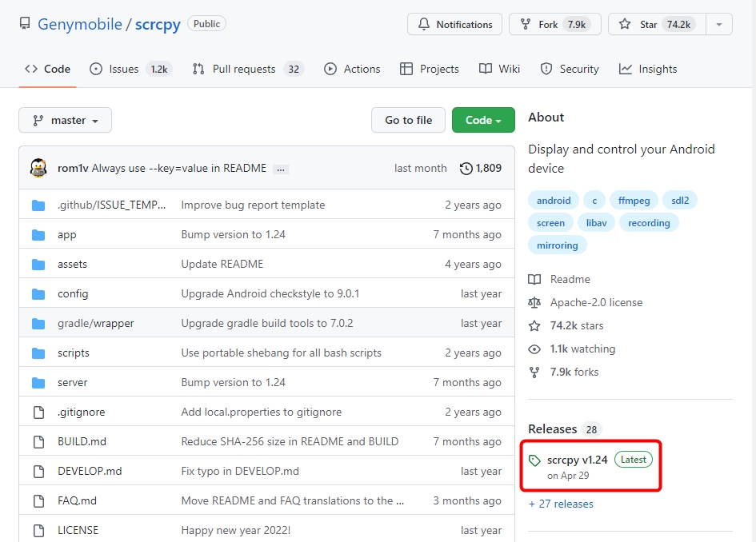The width and height of the screenshot is (756, 542).
Task: Open the Wiki tab
Action: pos(499,69)
